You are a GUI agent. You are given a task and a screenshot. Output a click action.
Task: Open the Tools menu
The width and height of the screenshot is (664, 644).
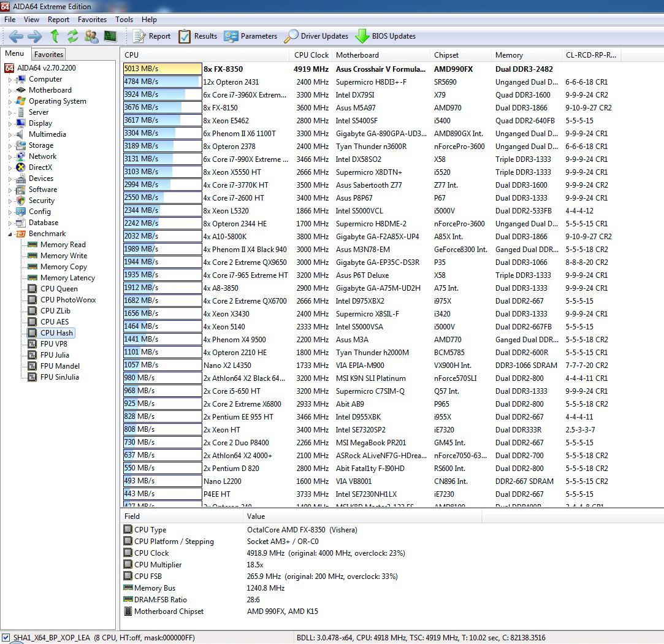click(124, 20)
